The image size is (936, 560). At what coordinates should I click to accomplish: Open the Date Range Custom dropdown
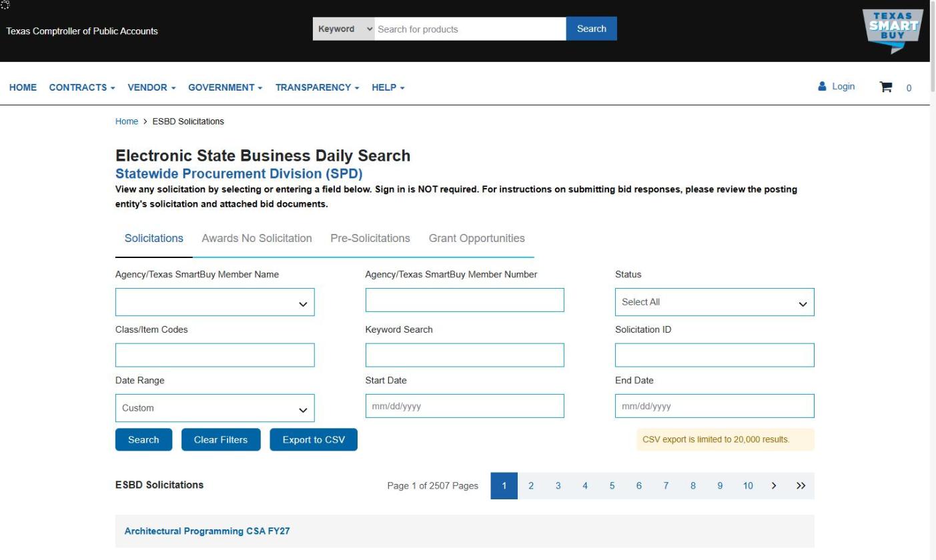click(215, 408)
